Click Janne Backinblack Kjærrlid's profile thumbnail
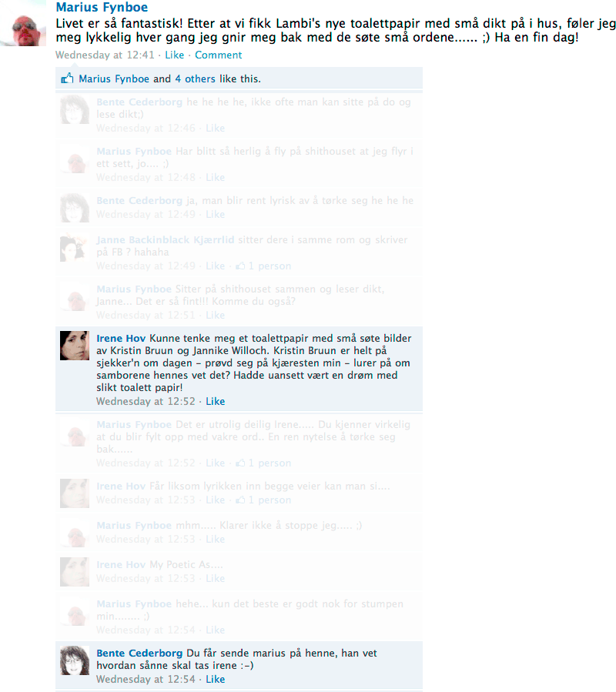 click(x=75, y=247)
